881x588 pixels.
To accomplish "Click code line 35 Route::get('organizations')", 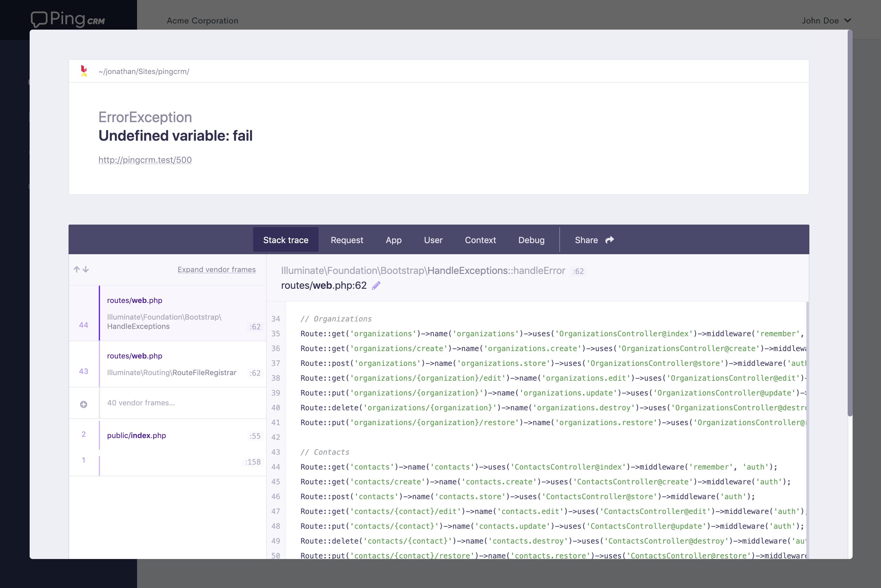I will pos(552,334).
